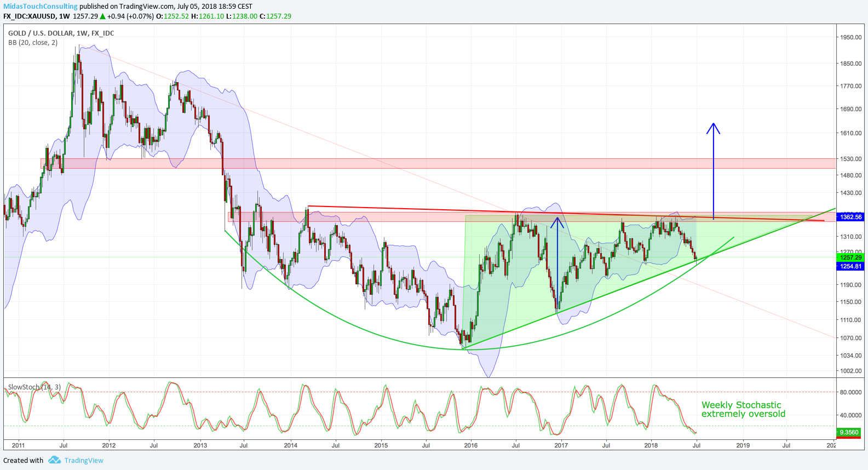Click the tall blue upward arrow above 1362 resistance
The image size is (868, 470).
(x=713, y=171)
